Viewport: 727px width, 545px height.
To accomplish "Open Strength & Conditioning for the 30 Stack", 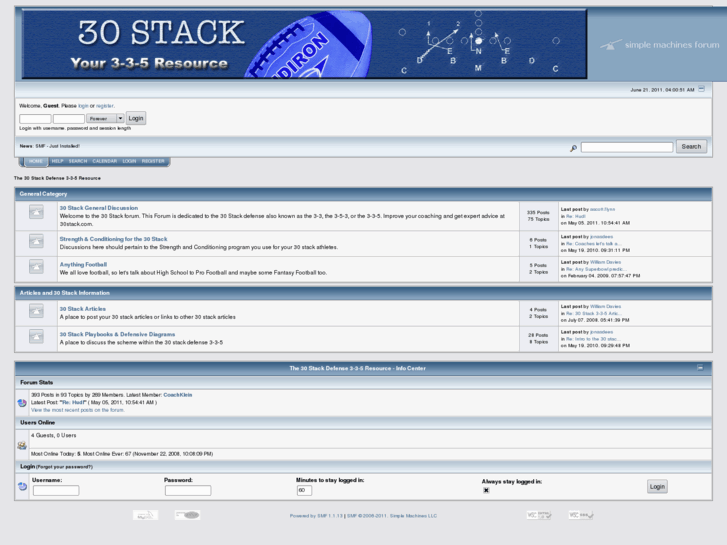I will [x=114, y=239].
